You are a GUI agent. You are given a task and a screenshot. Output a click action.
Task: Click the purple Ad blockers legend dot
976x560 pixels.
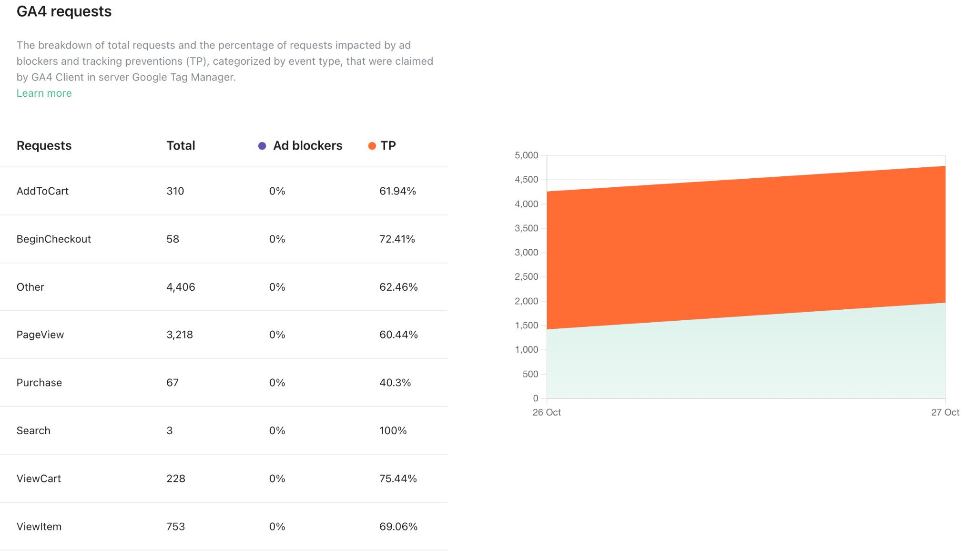(x=262, y=146)
